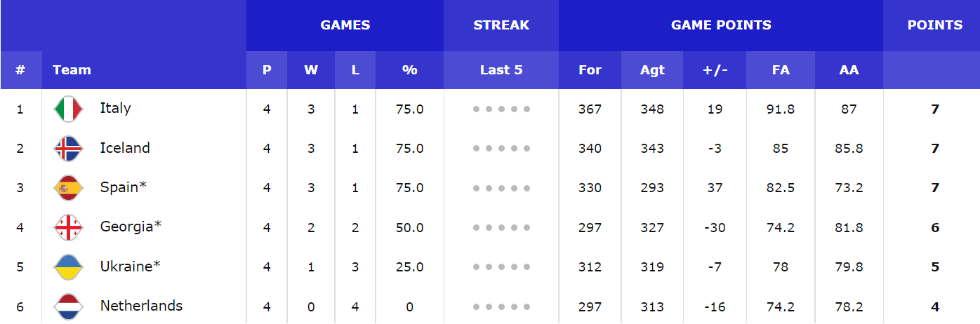This screenshot has width=980, height=324.
Task: Sort by the % column header
Action: (410, 70)
